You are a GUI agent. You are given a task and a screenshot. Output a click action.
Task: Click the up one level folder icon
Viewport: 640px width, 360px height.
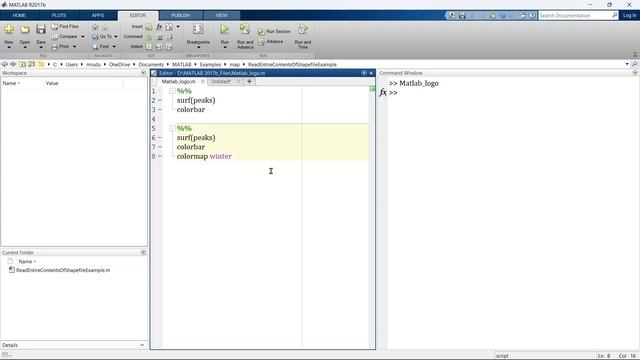pyautogui.click(x=22, y=64)
